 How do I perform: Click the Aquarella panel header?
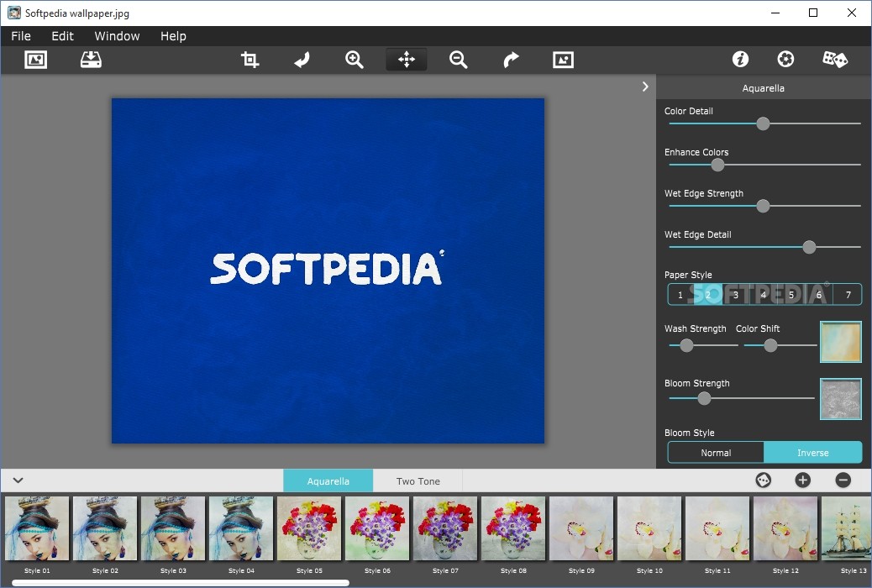(764, 88)
